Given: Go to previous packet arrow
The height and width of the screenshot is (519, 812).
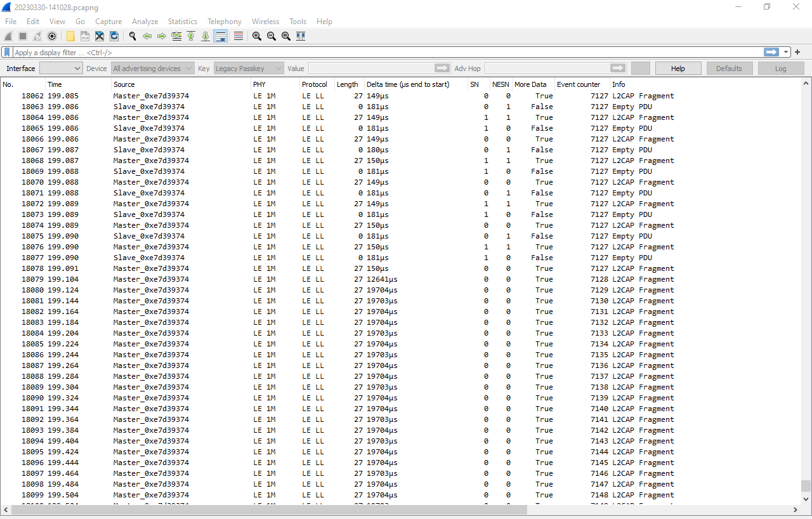Looking at the screenshot, I should tap(147, 36).
